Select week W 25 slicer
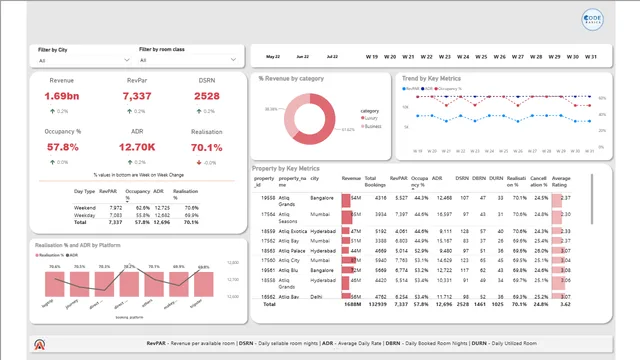The image size is (640, 360). click(481, 57)
